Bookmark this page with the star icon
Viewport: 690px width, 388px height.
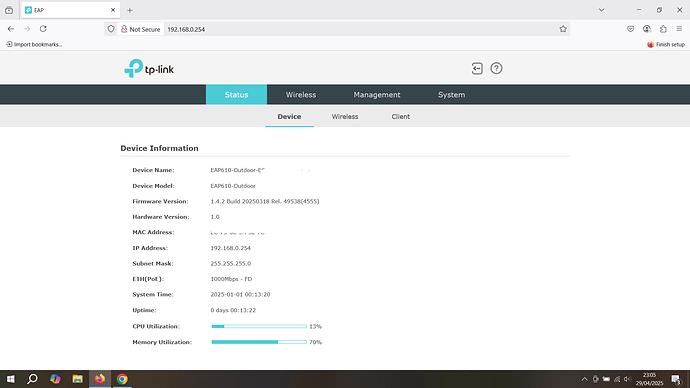point(563,29)
